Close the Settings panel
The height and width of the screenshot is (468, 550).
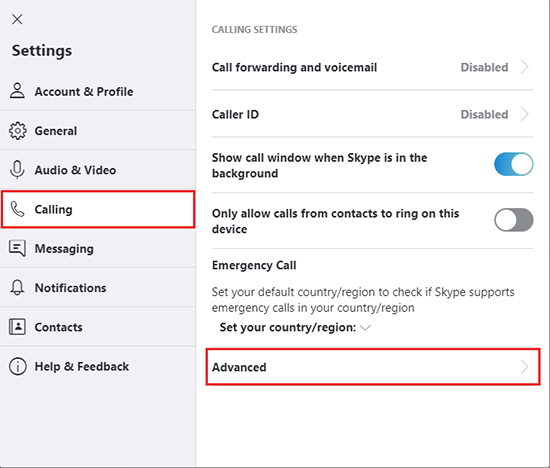click(17, 19)
